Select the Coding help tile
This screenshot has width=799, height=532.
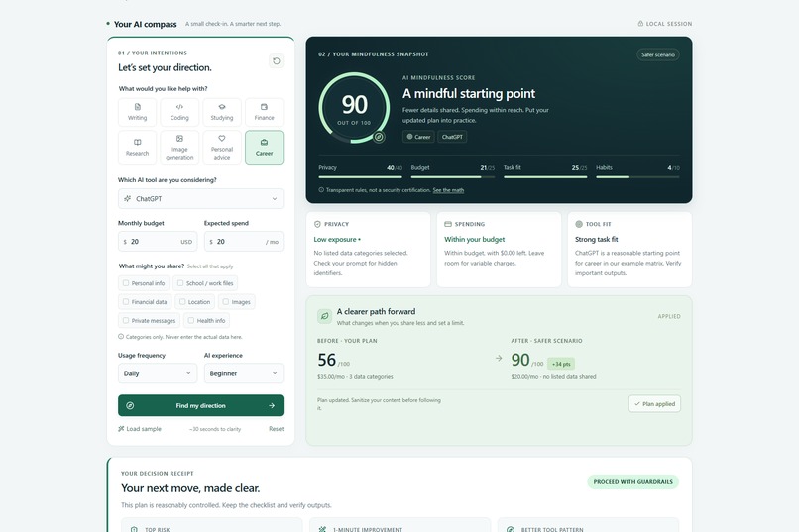coord(179,112)
